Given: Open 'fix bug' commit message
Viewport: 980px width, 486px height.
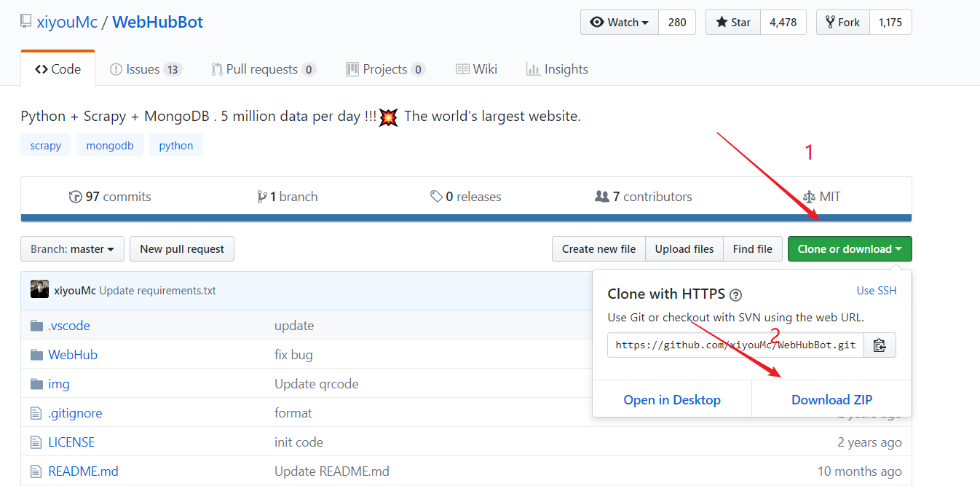Looking at the screenshot, I should [x=293, y=355].
